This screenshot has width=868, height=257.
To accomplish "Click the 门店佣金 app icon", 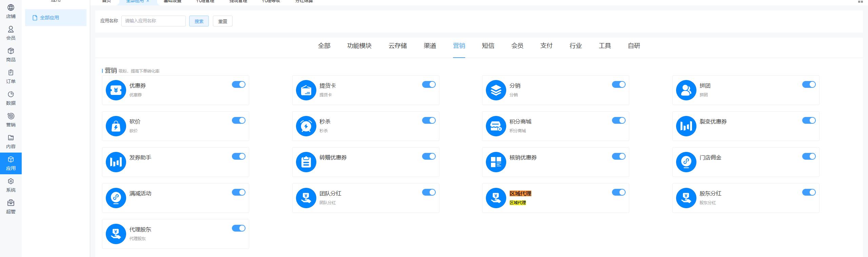I will coord(686,162).
